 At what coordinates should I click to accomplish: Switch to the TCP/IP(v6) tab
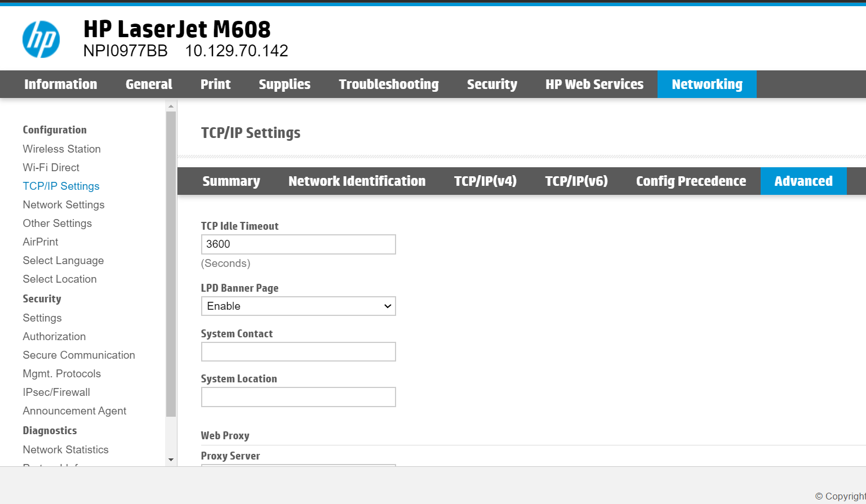[x=576, y=181]
